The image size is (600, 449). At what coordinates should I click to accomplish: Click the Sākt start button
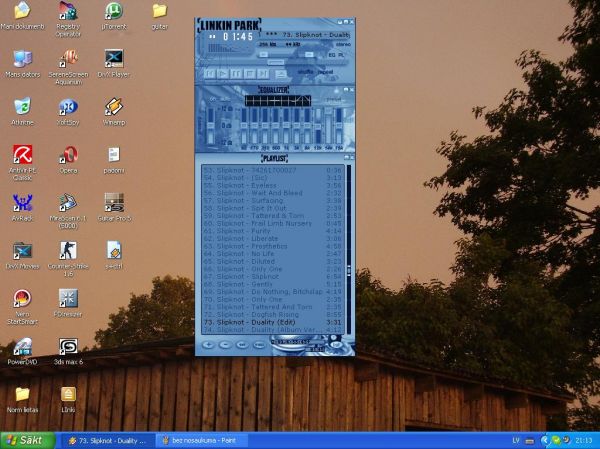click(28, 440)
